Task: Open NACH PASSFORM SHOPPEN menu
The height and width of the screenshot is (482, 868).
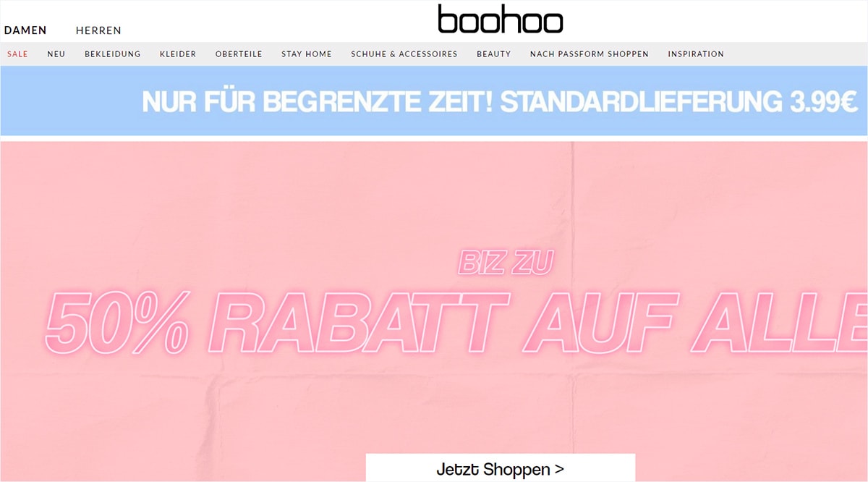Action: click(590, 54)
